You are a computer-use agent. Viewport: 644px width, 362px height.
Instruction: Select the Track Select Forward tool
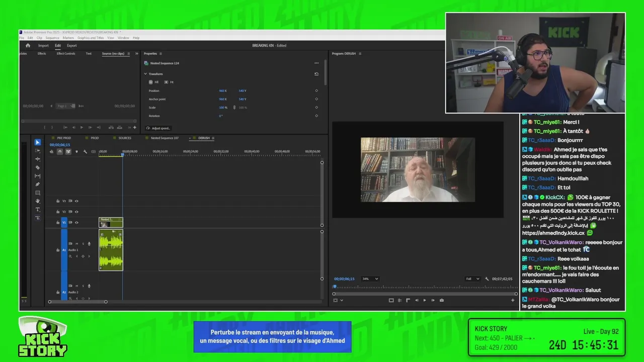38,151
